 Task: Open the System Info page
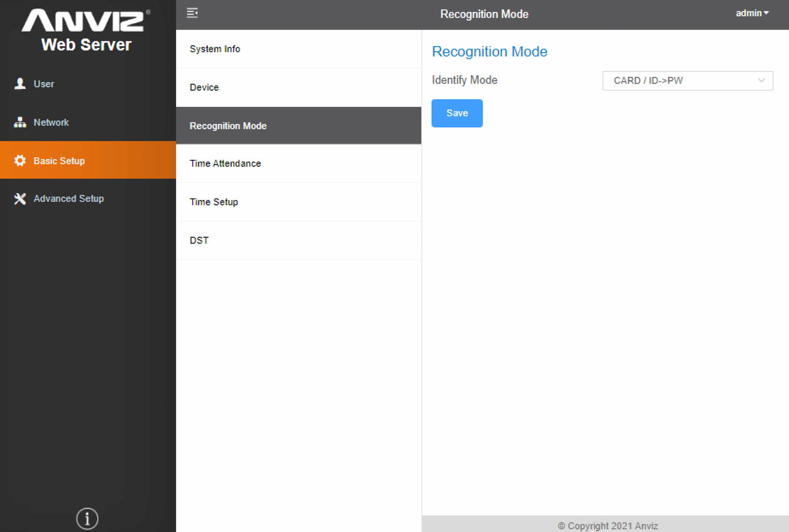pos(215,49)
